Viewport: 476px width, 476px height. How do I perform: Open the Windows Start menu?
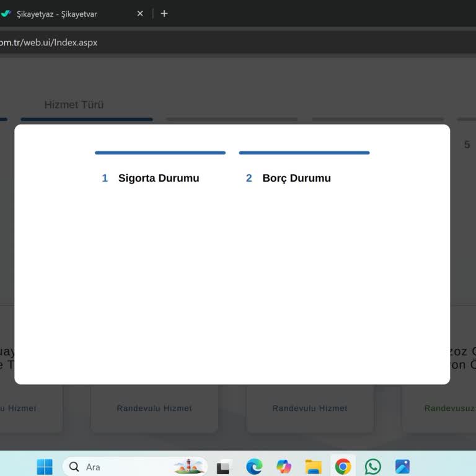tap(45, 467)
